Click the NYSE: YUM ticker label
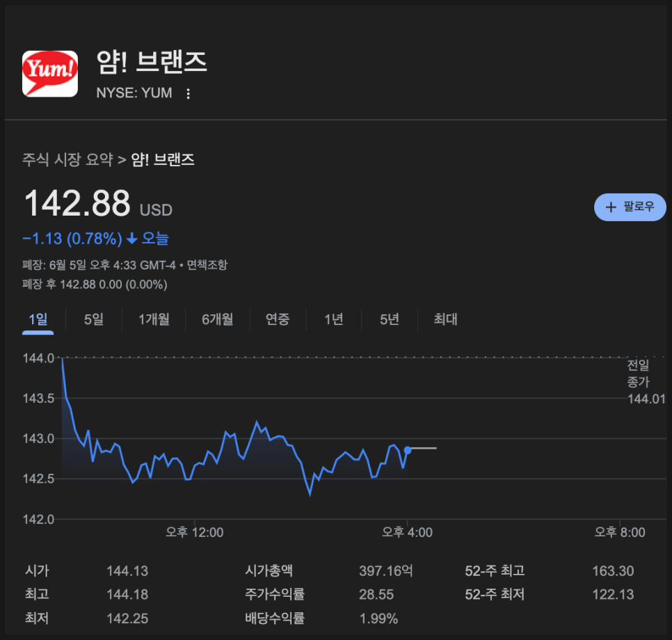Screen dimensions: 672x640 134,93
